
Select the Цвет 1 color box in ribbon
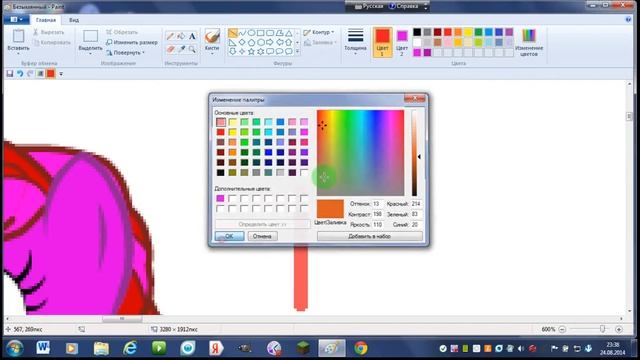(x=382, y=42)
